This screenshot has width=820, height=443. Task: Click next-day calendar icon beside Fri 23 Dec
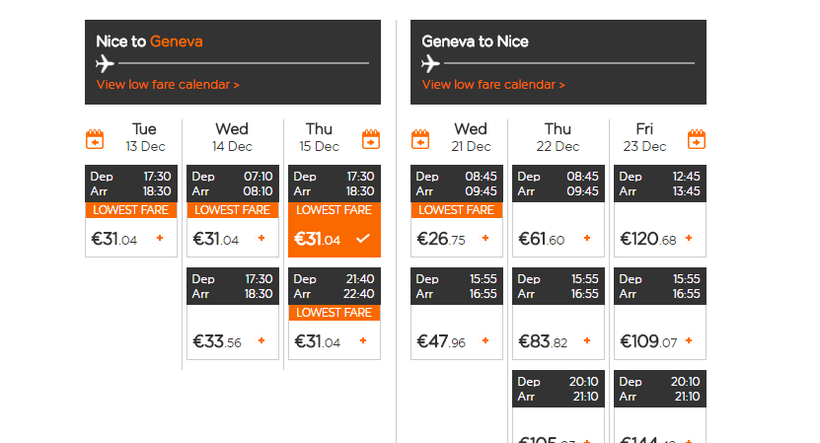697,139
